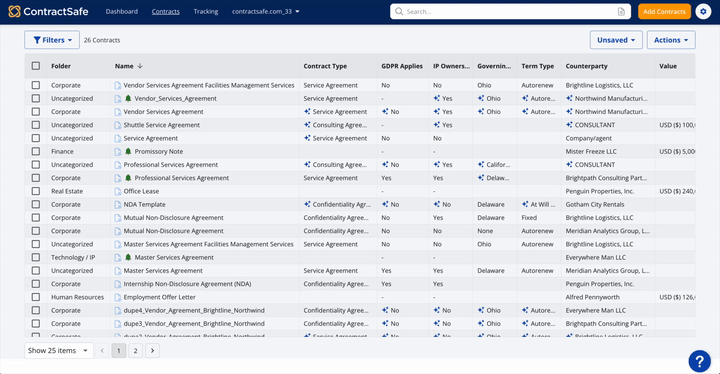Click the Mister Freeze LLC cell
This screenshot has height=374, width=720.
(x=591, y=151)
